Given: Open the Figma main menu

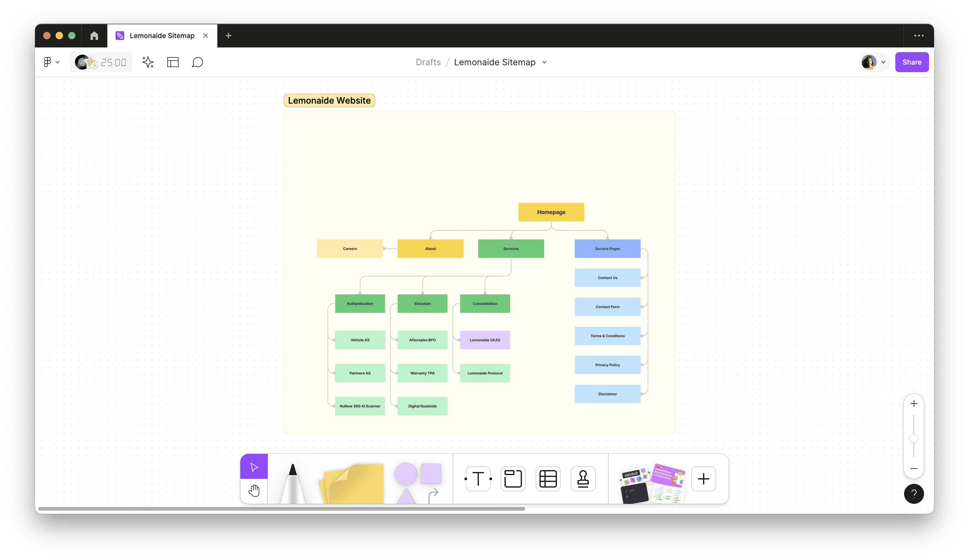Looking at the screenshot, I should tap(51, 62).
